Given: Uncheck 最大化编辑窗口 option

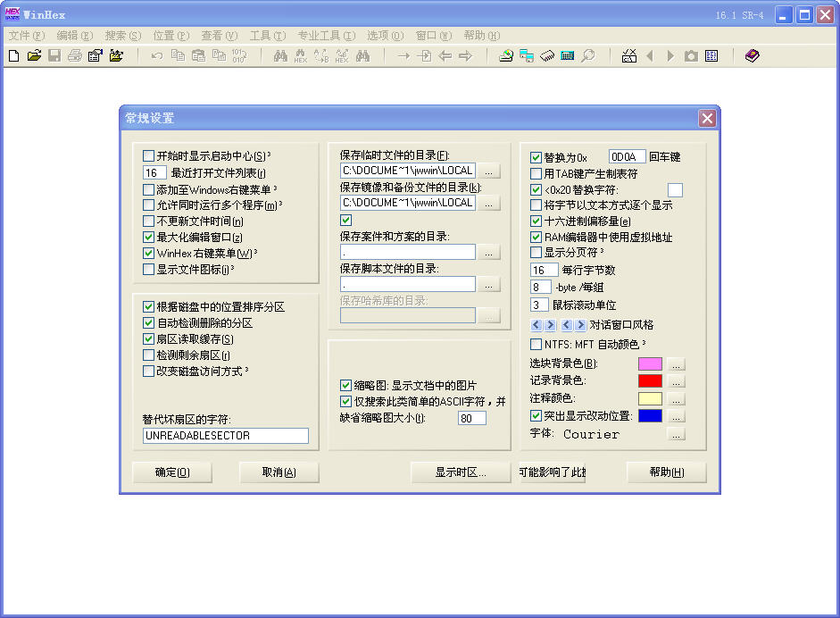Looking at the screenshot, I should [x=148, y=237].
